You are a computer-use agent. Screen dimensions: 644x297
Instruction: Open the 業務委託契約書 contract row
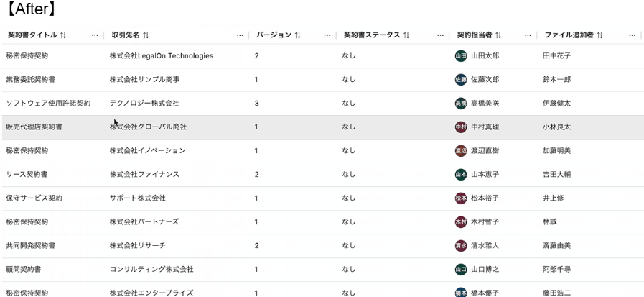30,80
